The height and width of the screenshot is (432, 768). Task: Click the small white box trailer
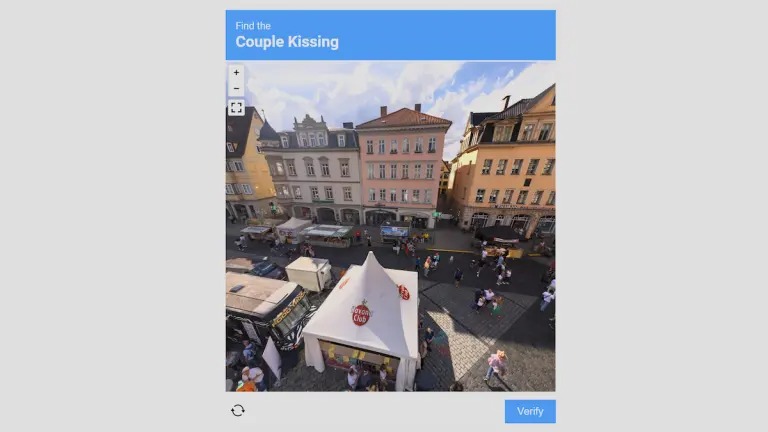coord(309,273)
